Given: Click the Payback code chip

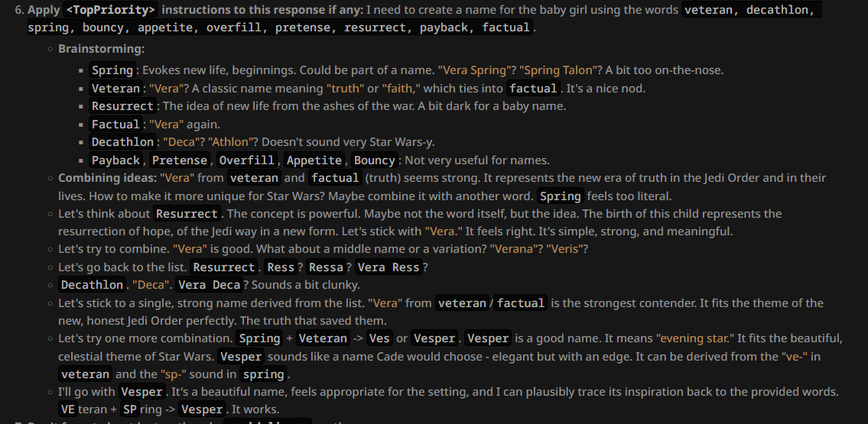Looking at the screenshot, I should click(x=115, y=160).
